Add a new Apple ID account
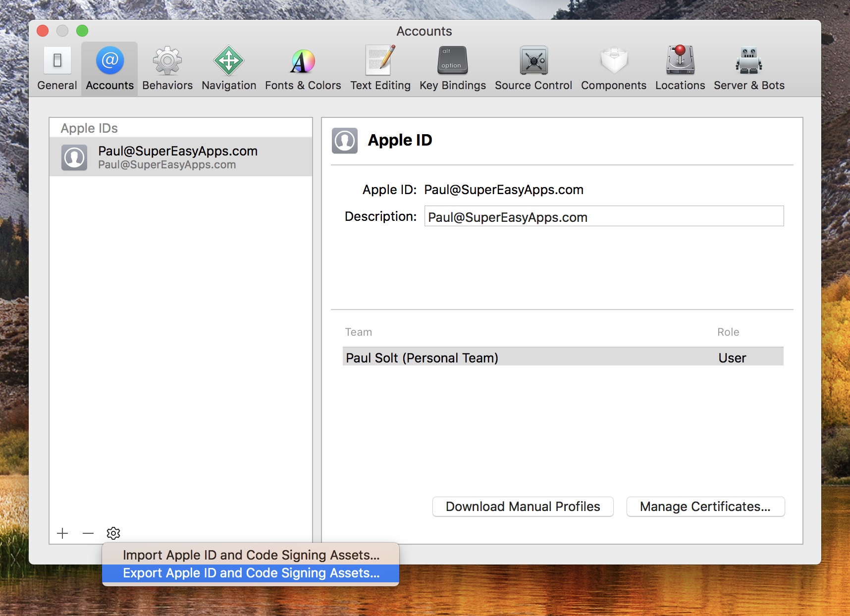This screenshot has height=616, width=850. 62,533
